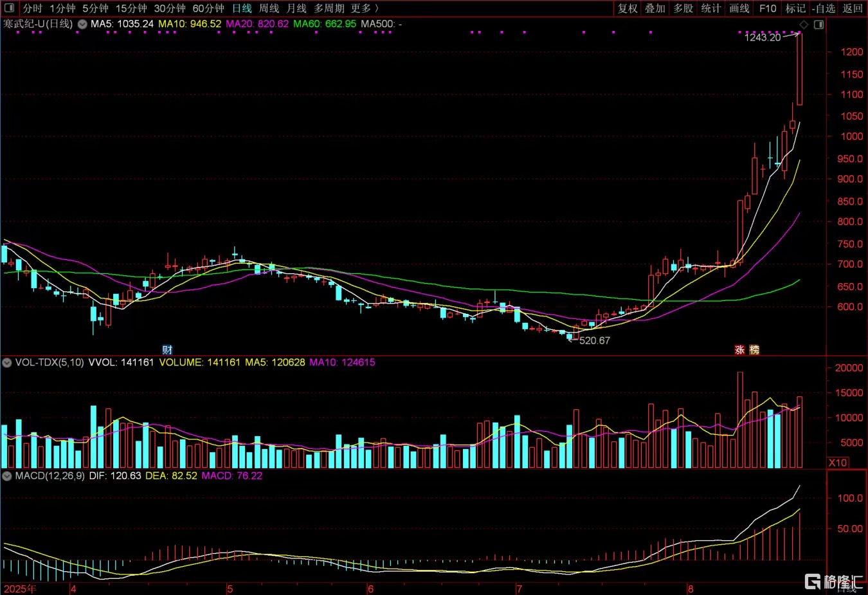Switch to 1分钟 period

[62, 8]
